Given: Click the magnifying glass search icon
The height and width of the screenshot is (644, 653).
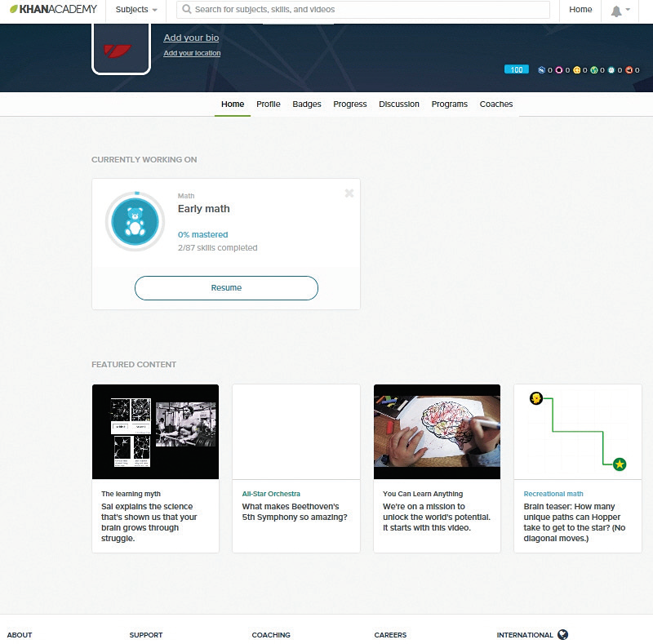Looking at the screenshot, I should pyautogui.click(x=187, y=10).
